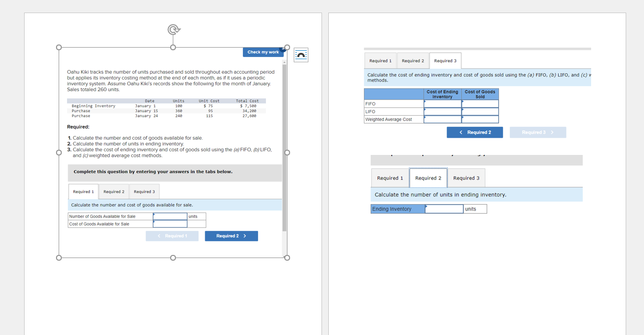Viewport: 644px width, 335px height.
Task: Click the "Ending Inventory" blue label cell
Action: tap(398, 209)
